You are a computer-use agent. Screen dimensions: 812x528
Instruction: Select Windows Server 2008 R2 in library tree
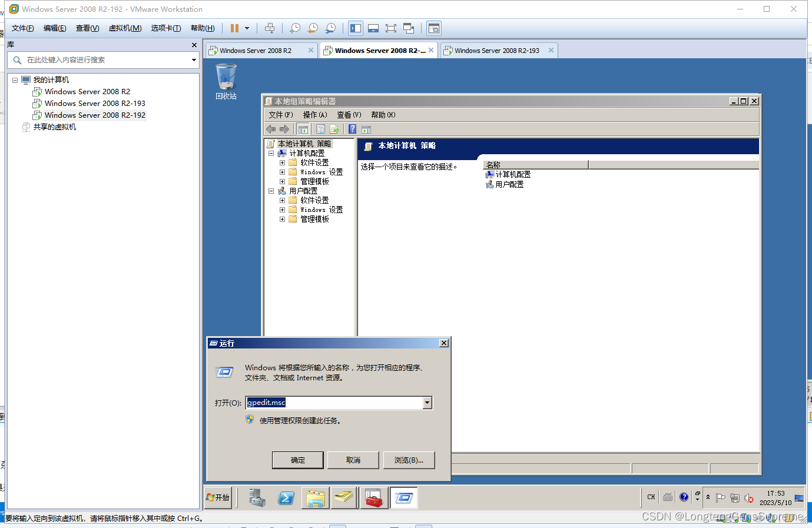point(87,92)
